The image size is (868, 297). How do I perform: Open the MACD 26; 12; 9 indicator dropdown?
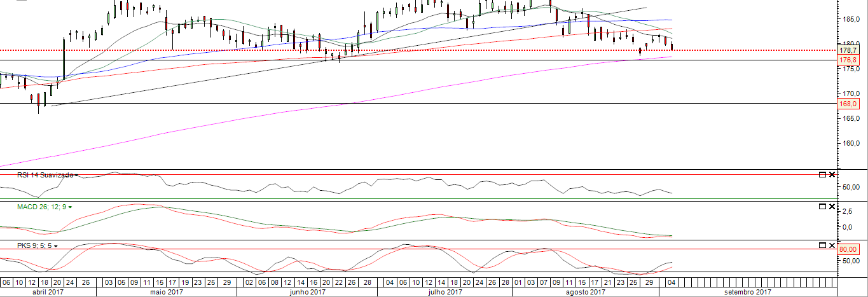pos(70,207)
